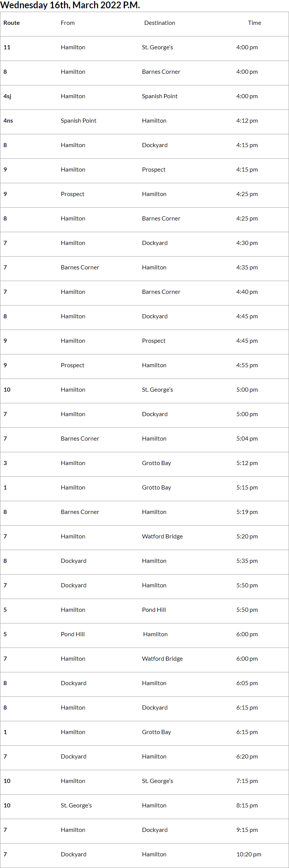The width and height of the screenshot is (289, 868).
Task: Click the 10:20 pm time cell
Action: pos(249,854)
